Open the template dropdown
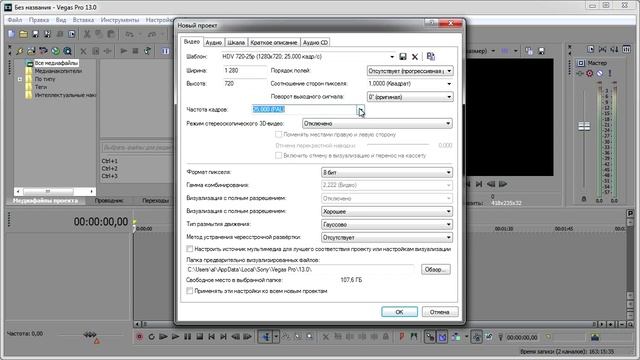This screenshot has width=640, height=360. point(392,57)
